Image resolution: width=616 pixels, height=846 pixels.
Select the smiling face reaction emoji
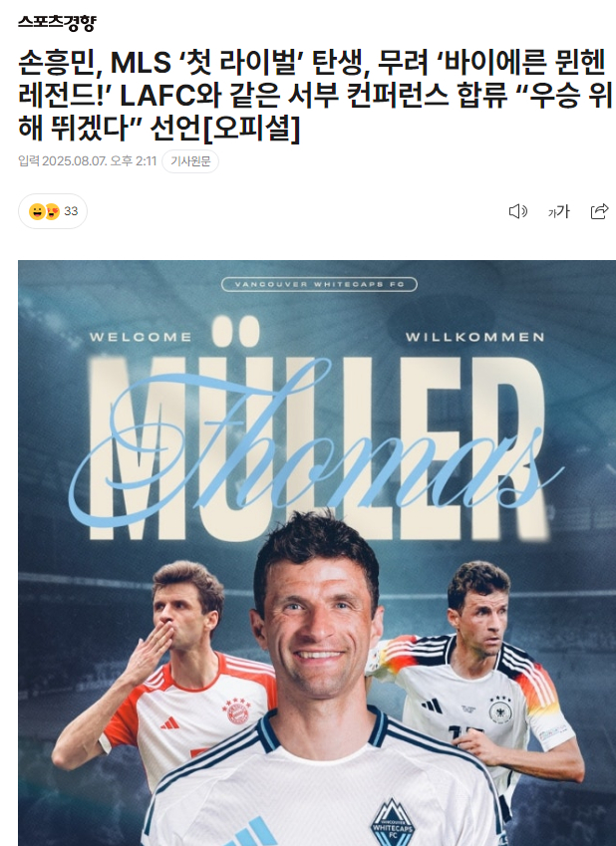[37, 211]
